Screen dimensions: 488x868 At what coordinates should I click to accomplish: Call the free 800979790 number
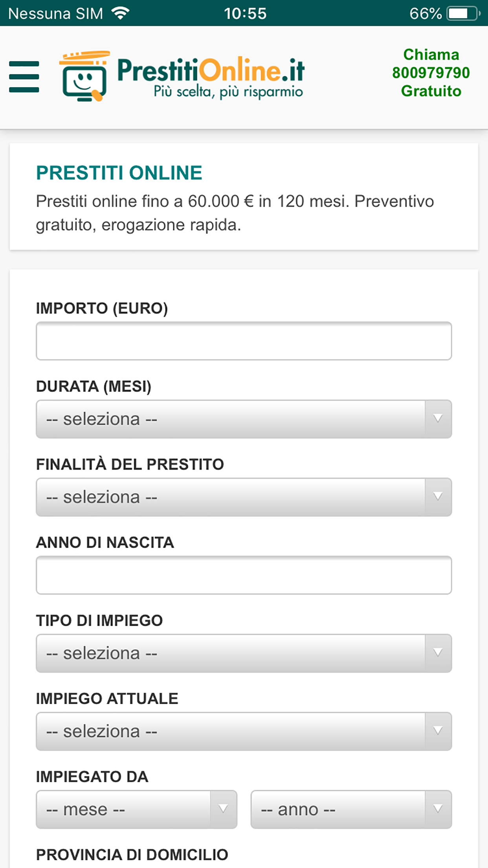(431, 73)
